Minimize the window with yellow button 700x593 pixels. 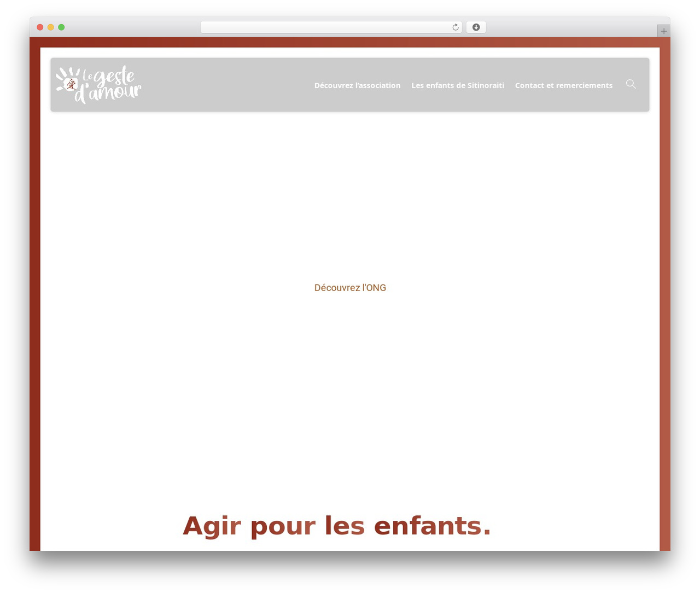(x=51, y=27)
